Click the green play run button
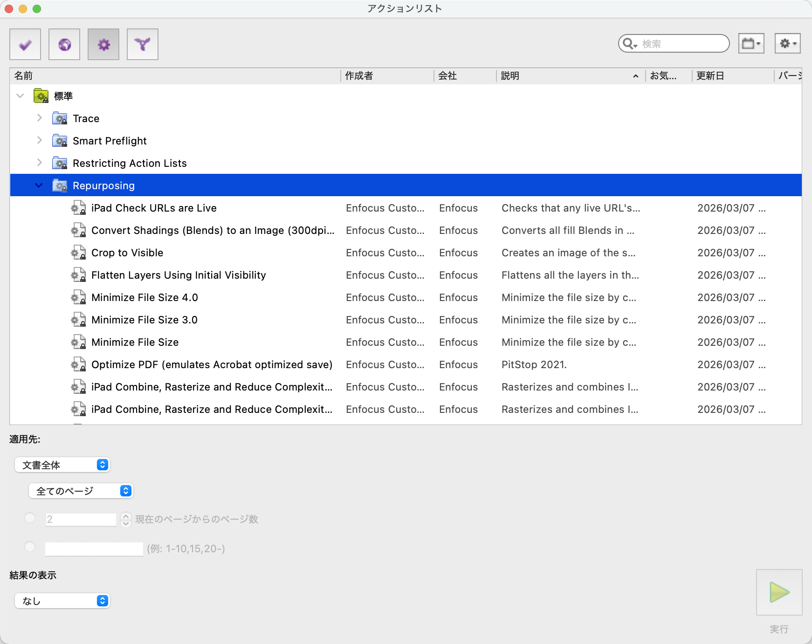812x644 pixels. point(779,592)
